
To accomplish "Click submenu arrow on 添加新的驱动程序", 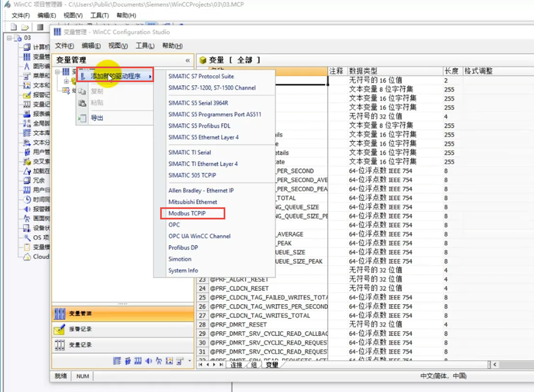I will [x=150, y=77].
